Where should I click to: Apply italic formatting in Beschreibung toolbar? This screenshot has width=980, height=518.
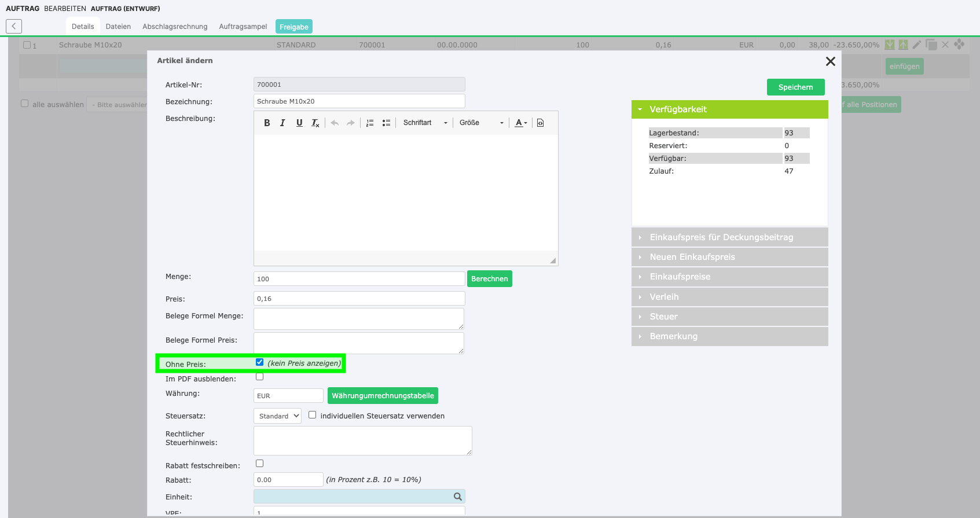pyautogui.click(x=282, y=123)
